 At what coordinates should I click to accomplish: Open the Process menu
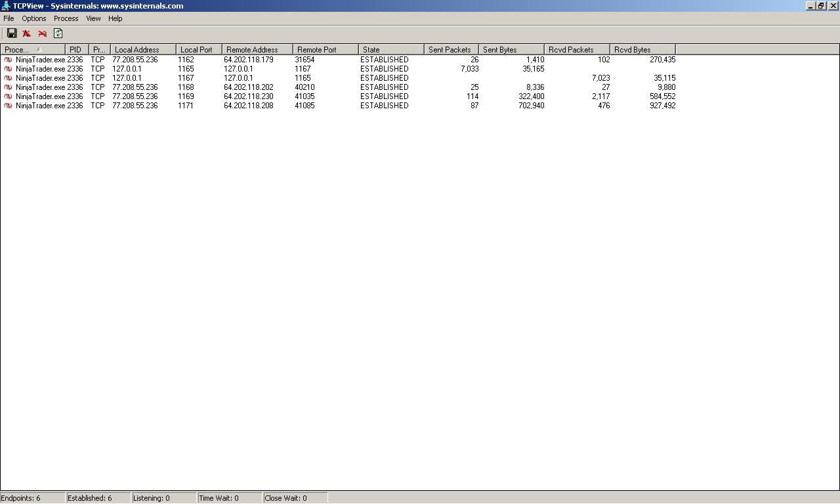66,18
